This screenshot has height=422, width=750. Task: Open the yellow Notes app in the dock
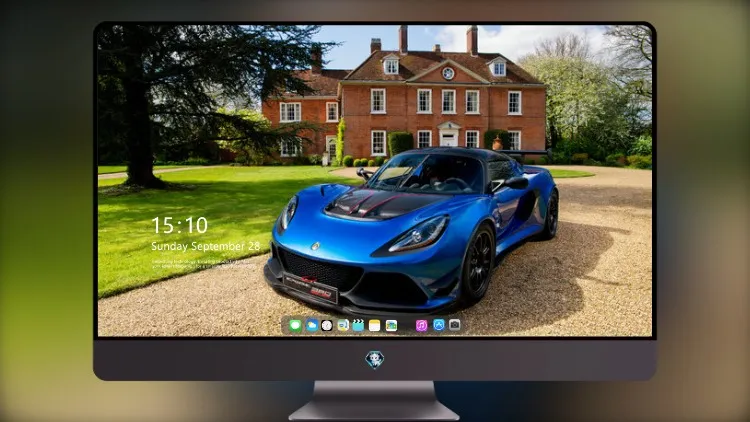[x=375, y=325]
